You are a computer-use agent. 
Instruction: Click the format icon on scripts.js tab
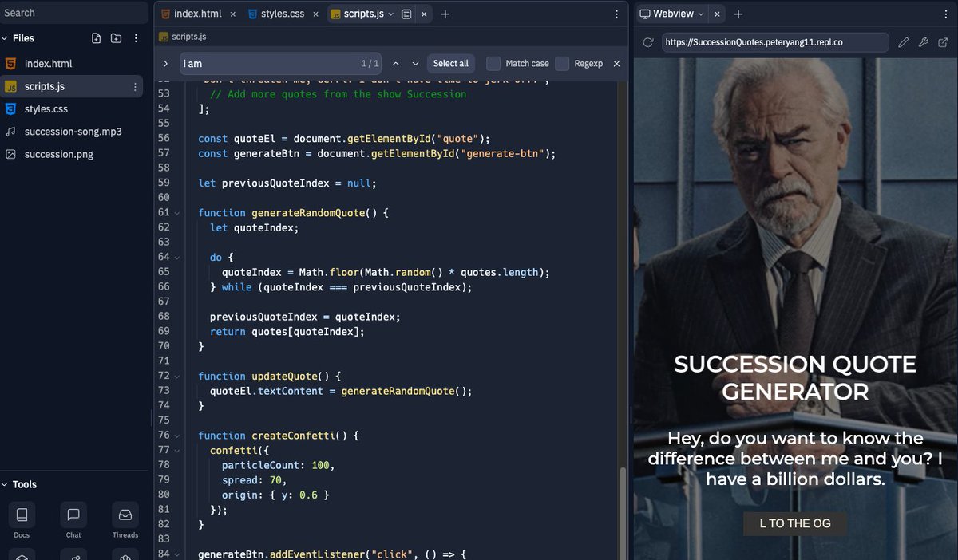[406, 14]
